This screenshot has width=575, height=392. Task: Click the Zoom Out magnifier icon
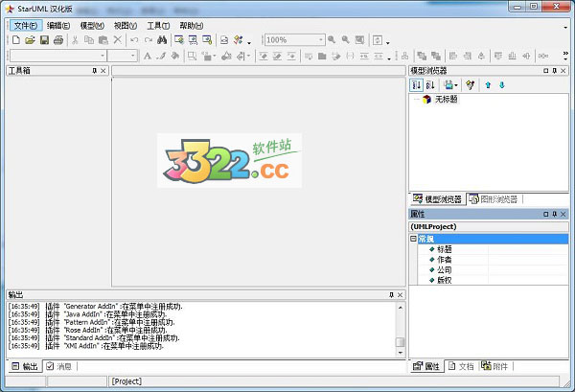[345, 40]
